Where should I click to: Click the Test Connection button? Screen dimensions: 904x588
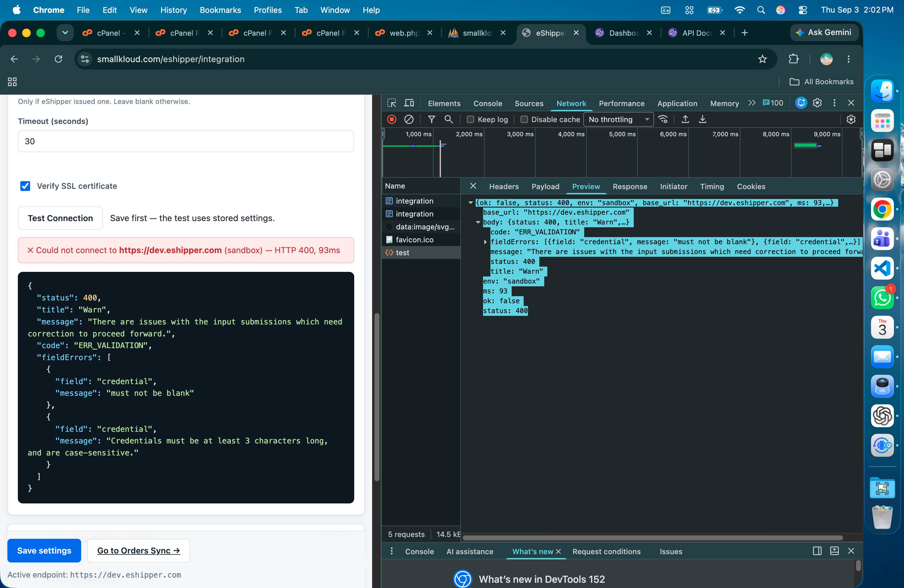(60, 218)
